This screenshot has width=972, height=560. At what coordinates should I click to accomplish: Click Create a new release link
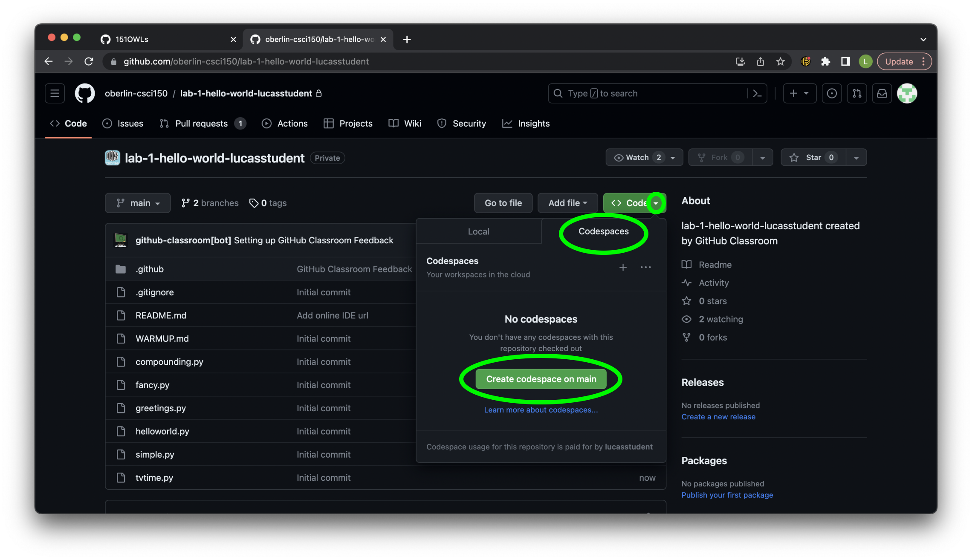[x=718, y=417]
